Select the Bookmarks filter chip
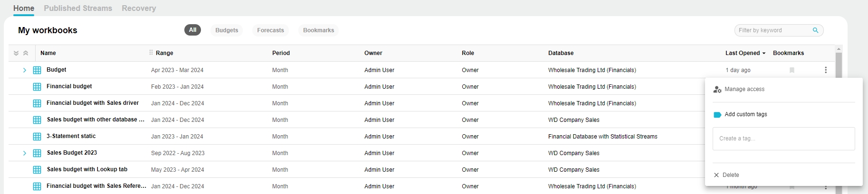Image resolution: width=868 pixels, height=194 pixels. pos(318,30)
